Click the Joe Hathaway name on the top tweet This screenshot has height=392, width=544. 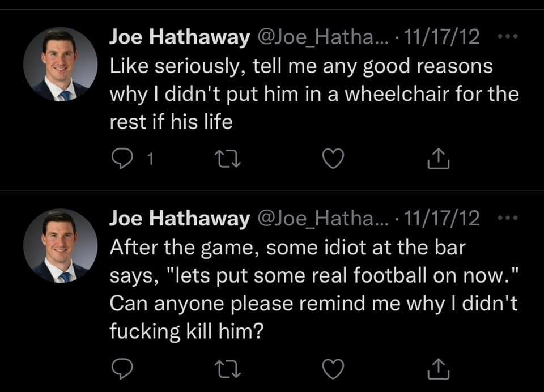pyautogui.click(x=179, y=38)
